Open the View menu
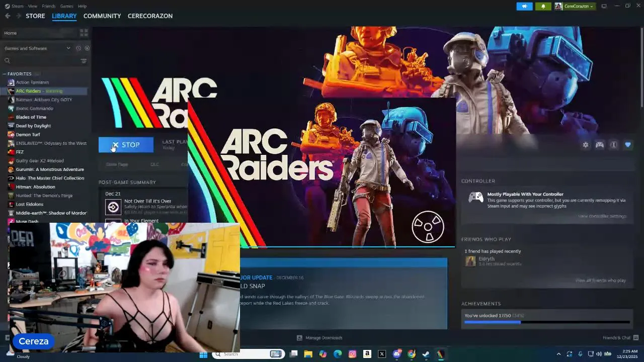This screenshot has width=644, height=362. pyautogui.click(x=33, y=6)
